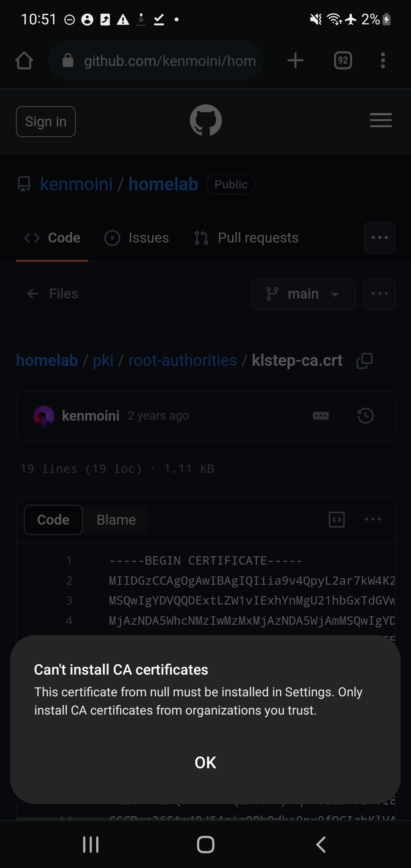Tap the Sign in button

[46, 122]
